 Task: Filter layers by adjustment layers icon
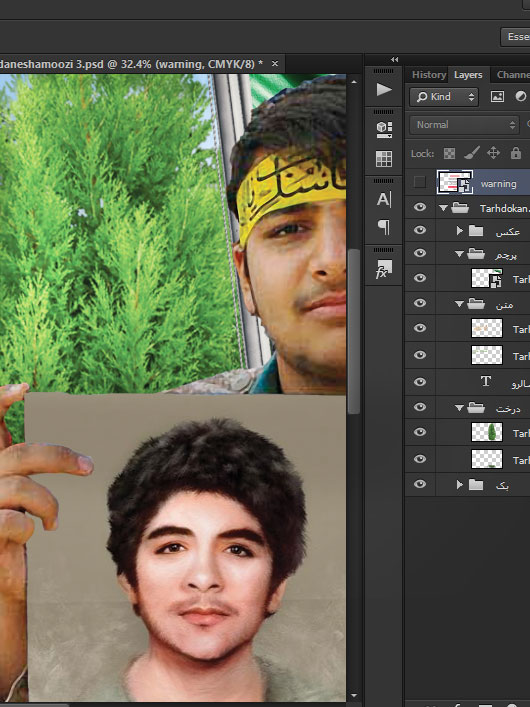coord(521,96)
